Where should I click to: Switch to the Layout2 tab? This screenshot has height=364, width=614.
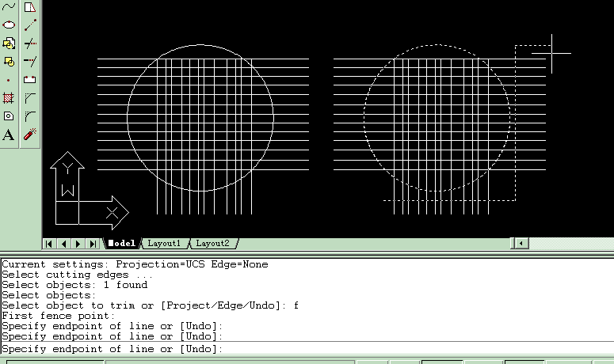coord(212,243)
